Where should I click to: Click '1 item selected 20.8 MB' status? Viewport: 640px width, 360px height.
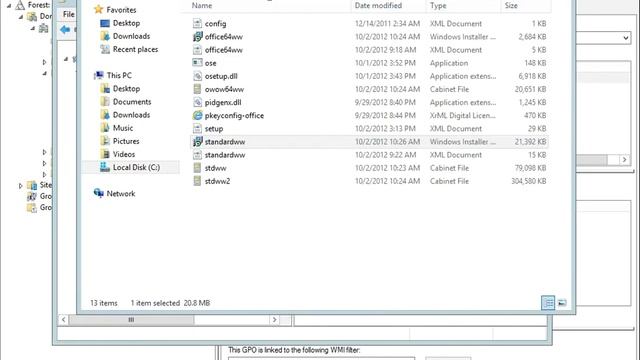[170, 303]
